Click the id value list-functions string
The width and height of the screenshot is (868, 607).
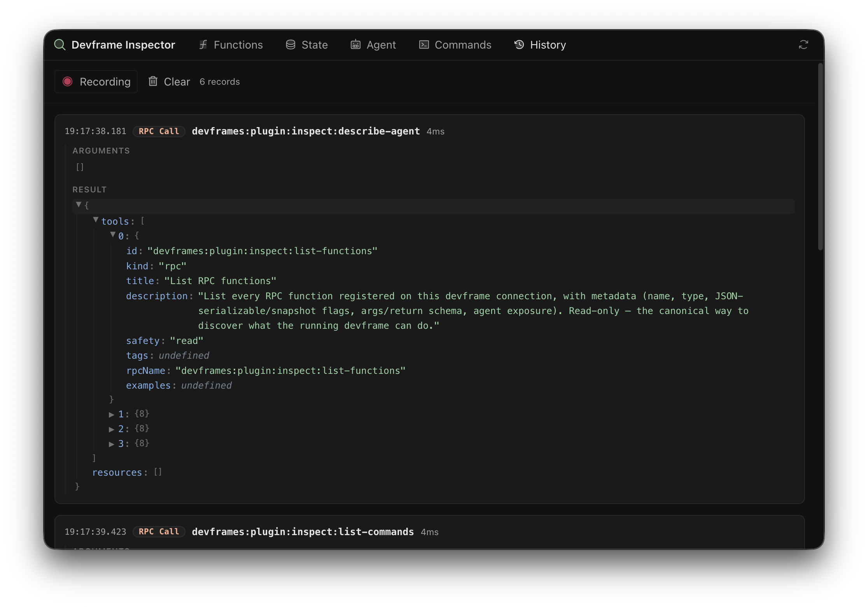tap(262, 251)
